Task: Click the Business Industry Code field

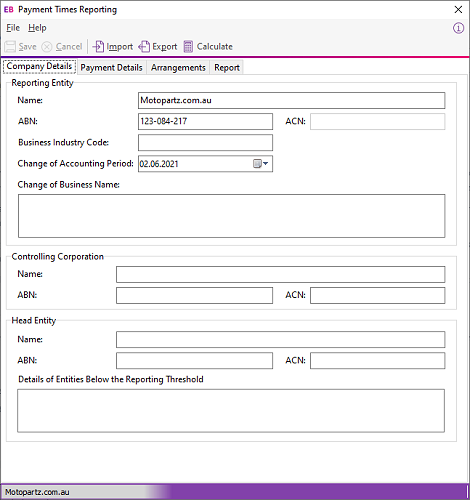Action: [x=205, y=143]
